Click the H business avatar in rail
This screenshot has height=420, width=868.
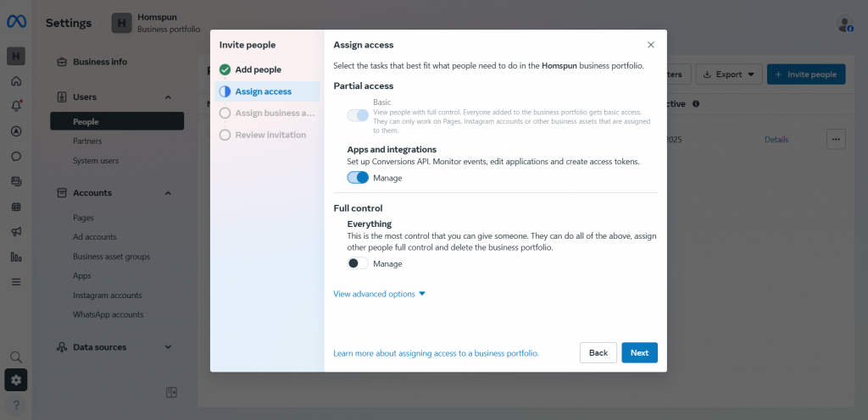(x=16, y=56)
